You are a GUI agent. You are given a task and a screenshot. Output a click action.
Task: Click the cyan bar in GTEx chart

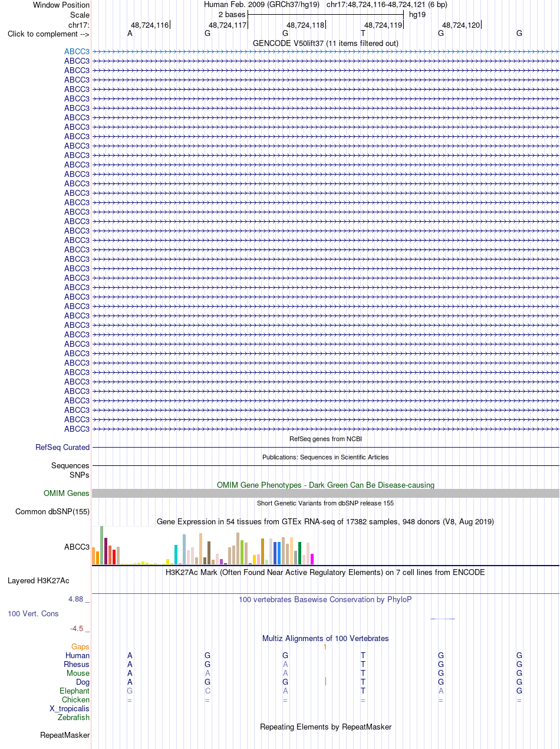tap(176, 555)
